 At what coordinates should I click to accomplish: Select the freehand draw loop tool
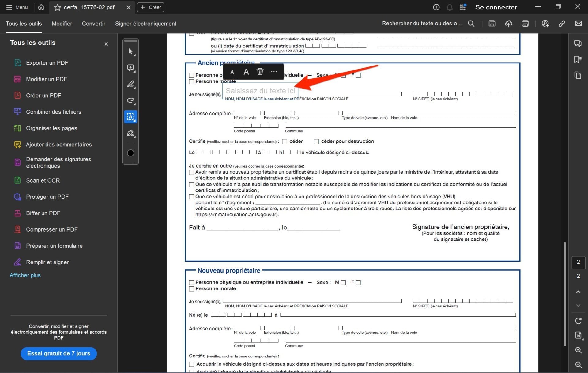(x=130, y=100)
